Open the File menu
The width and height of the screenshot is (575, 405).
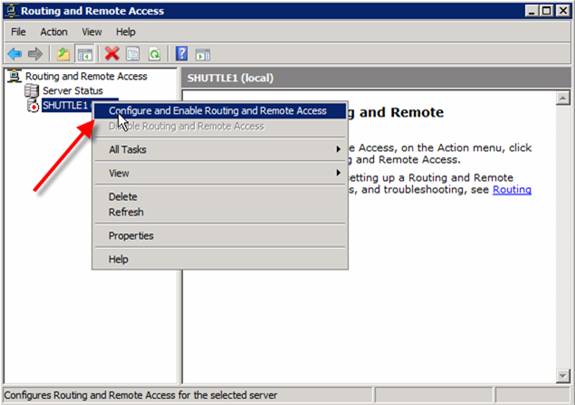pos(18,32)
